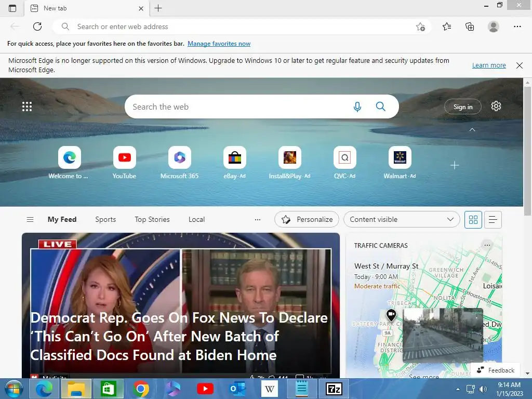
Task: Open the app launcher grid icon
Action: (27, 107)
